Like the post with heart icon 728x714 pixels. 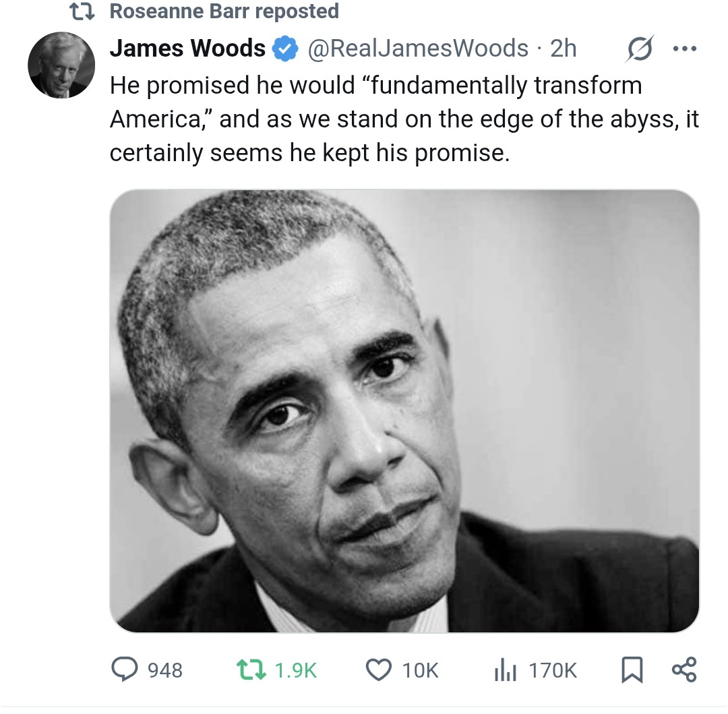pyautogui.click(x=378, y=670)
